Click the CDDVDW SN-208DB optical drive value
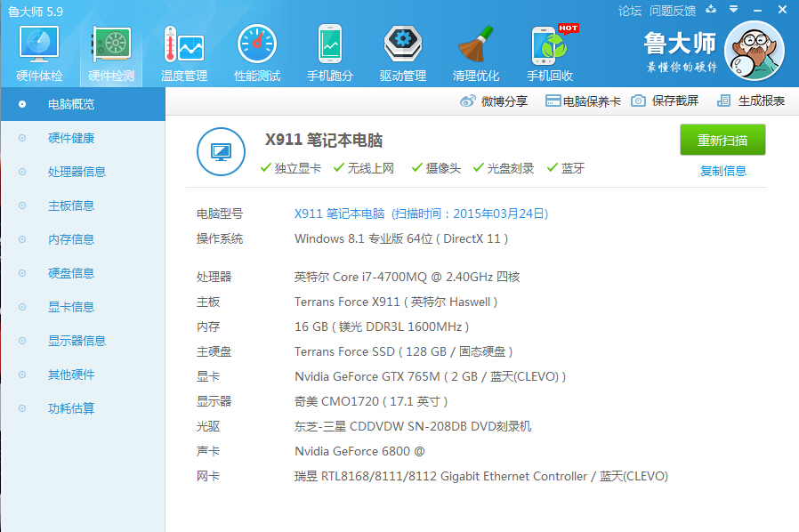This screenshot has width=799, height=532. (413, 426)
